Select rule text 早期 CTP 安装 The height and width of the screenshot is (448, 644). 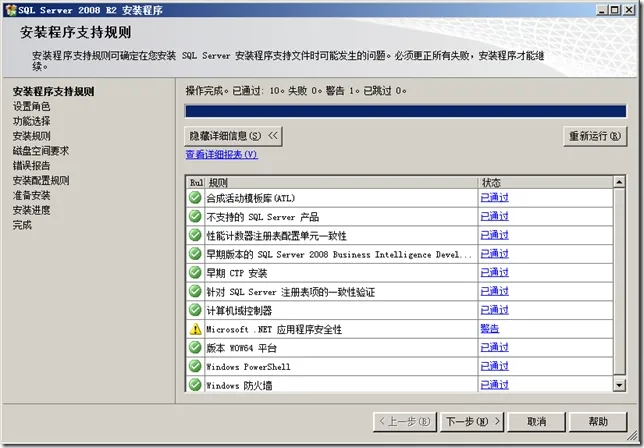click(237, 273)
